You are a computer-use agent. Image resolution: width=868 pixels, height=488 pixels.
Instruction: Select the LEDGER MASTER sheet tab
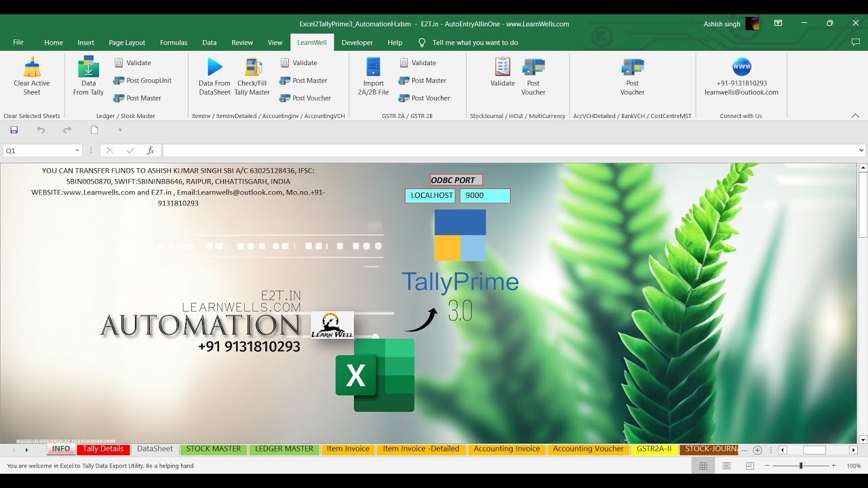coord(284,449)
